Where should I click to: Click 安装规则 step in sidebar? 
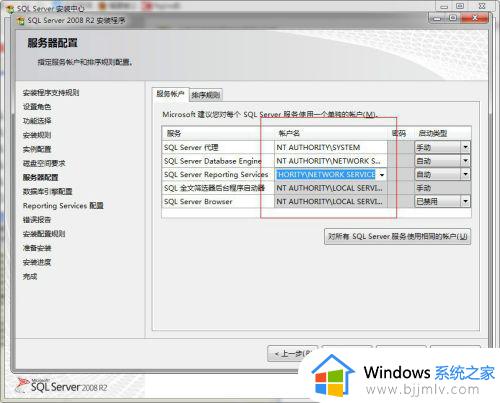tap(37, 135)
